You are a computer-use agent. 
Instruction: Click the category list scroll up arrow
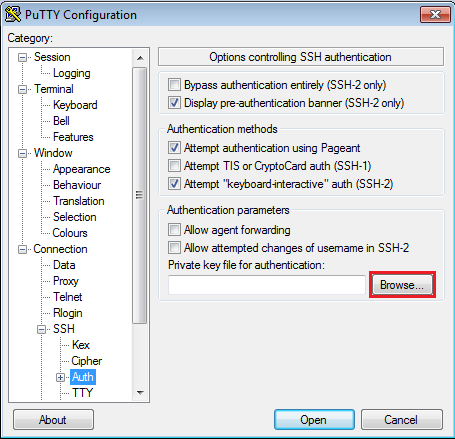tap(140, 58)
